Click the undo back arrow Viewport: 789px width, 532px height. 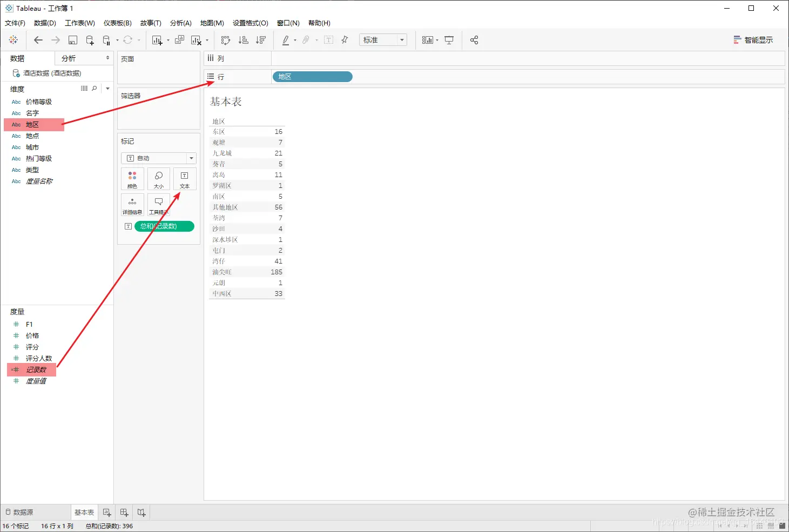pyautogui.click(x=38, y=40)
